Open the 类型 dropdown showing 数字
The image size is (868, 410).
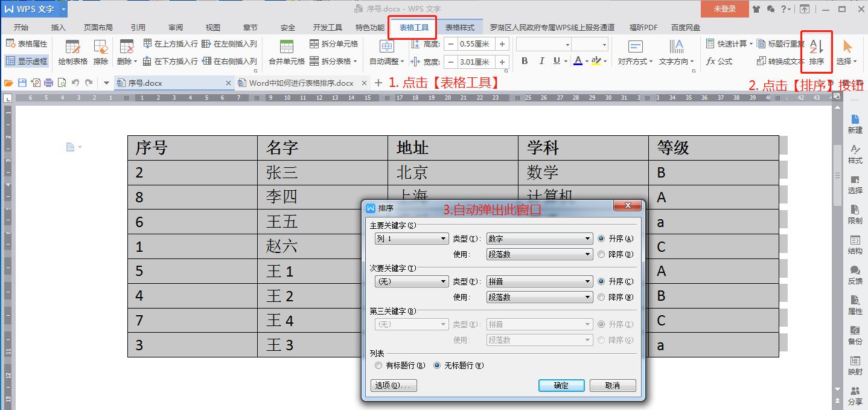[538, 238]
